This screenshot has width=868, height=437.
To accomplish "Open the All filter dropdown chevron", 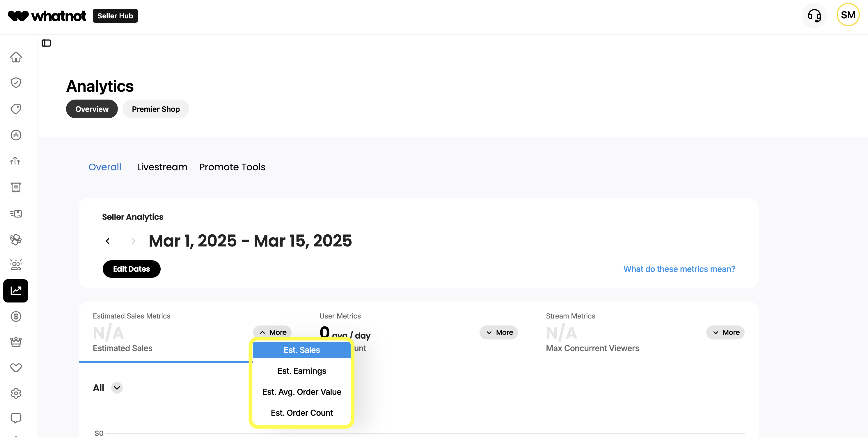I will (x=117, y=388).
